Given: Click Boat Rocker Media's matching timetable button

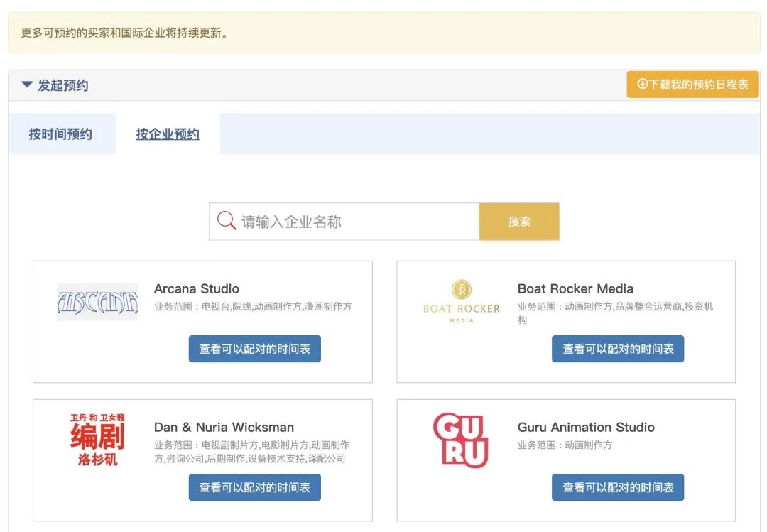Looking at the screenshot, I should pyautogui.click(x=618, y=349).
